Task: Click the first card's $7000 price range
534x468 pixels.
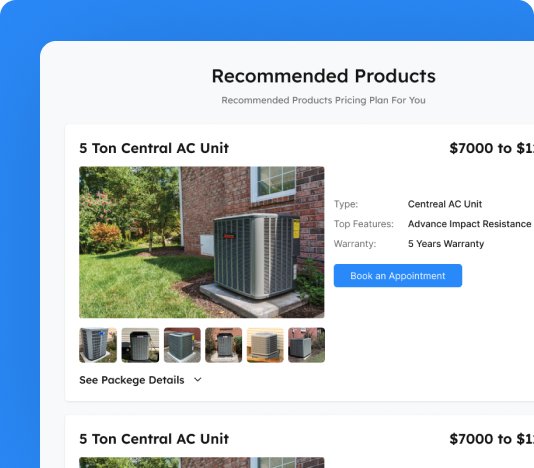Action: click(x=492, y=148)
